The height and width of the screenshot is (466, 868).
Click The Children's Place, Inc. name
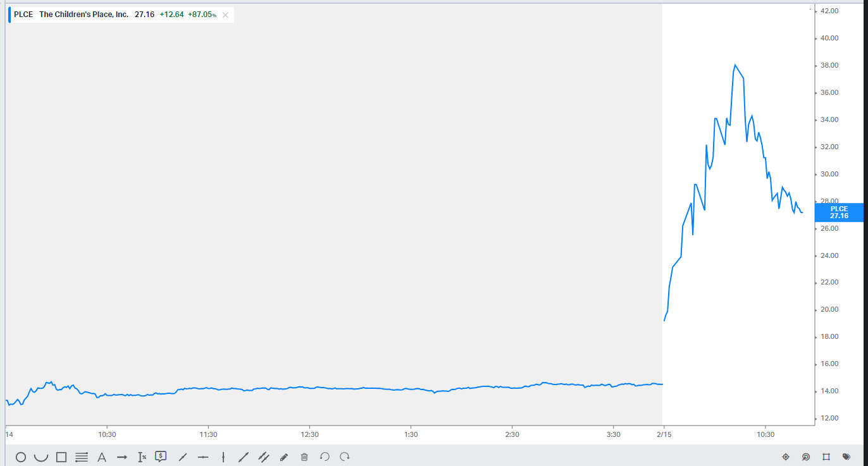84,15
